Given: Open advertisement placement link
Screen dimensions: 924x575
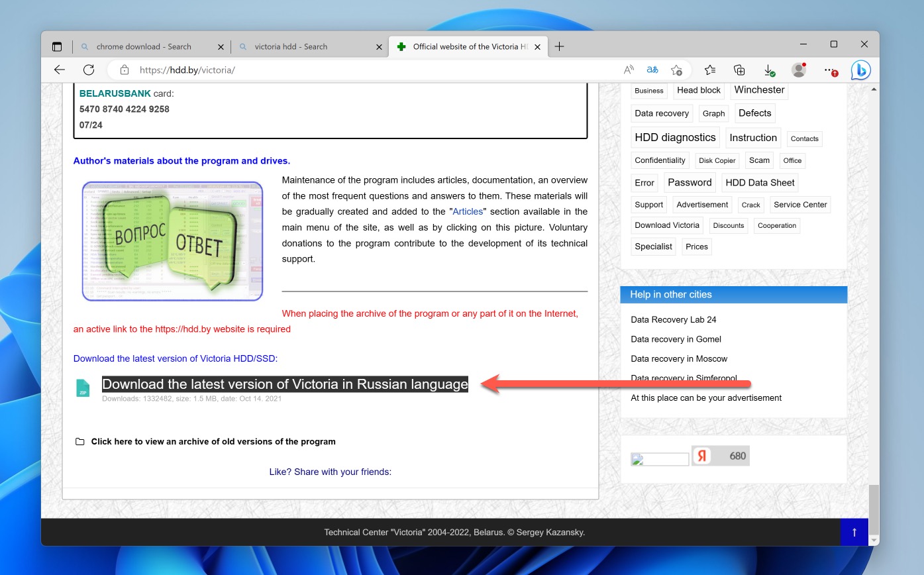Looking at the screenshot, I should point(706,398).
